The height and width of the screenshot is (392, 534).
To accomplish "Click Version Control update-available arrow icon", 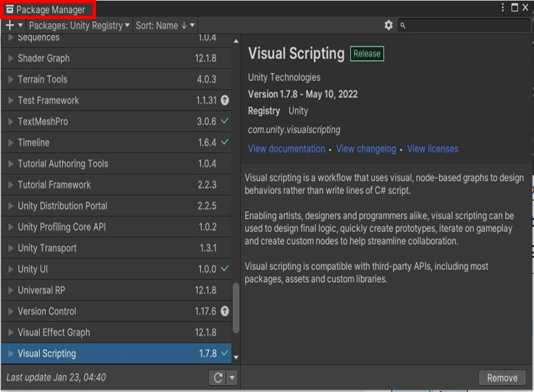I will 225,311.
